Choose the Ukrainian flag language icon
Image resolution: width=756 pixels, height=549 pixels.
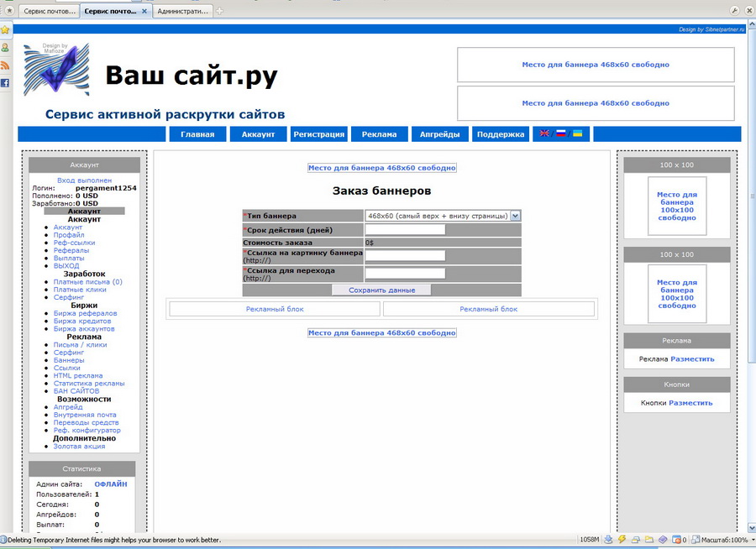point(578,133)
